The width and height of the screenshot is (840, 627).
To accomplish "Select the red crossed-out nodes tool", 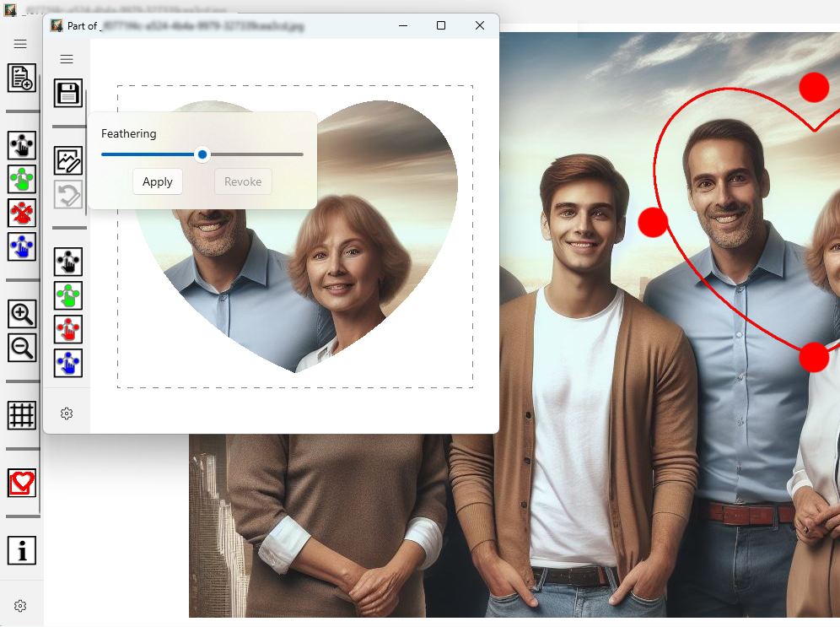I will coord(22,213).
